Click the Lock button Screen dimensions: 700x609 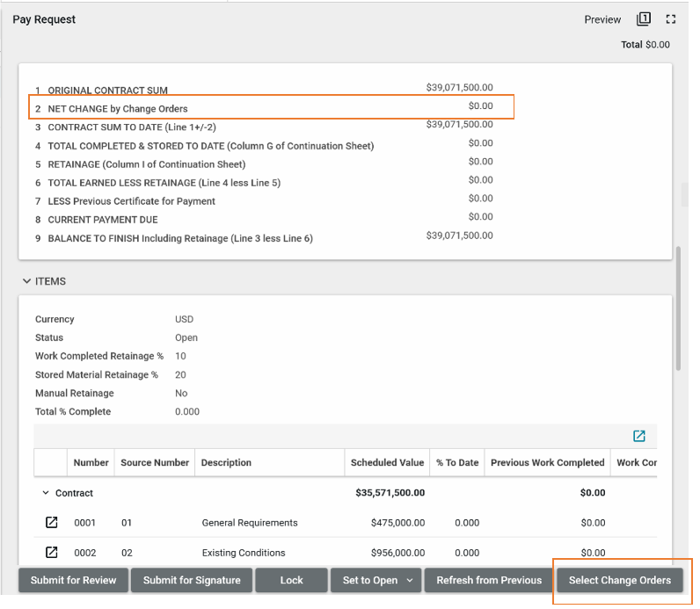[291, 580]
